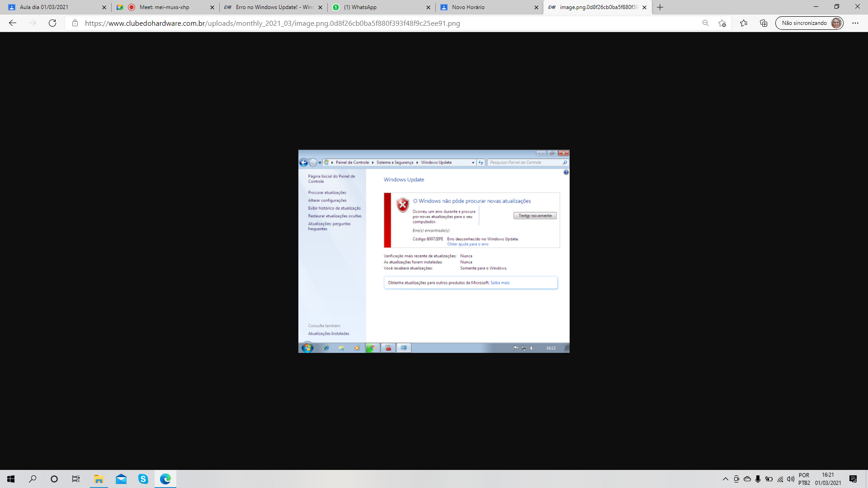Select the image.png tab
This screenshot has height=488, width=868.
pyautogui.click(x=597, y=7)
